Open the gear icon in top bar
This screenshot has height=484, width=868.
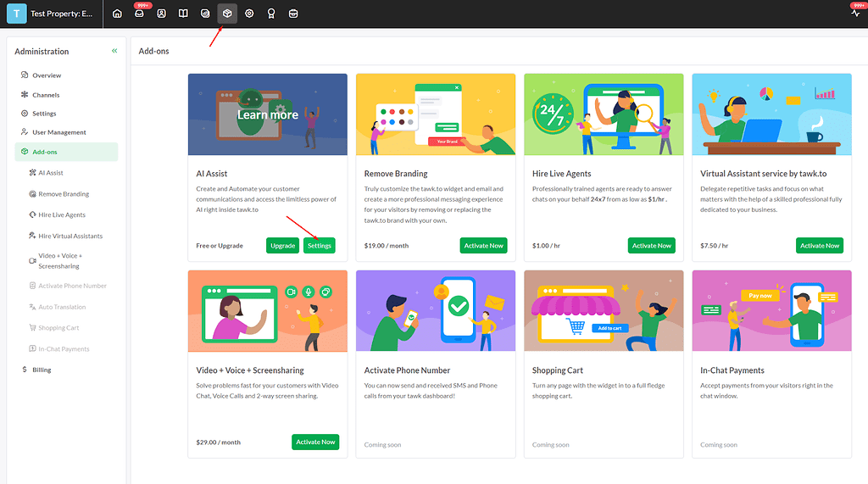[x=249, y=14]
